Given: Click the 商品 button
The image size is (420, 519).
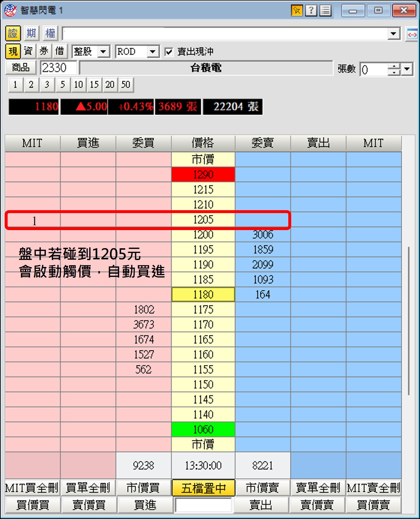Looking at the screenshot, I should coord(21,68).
